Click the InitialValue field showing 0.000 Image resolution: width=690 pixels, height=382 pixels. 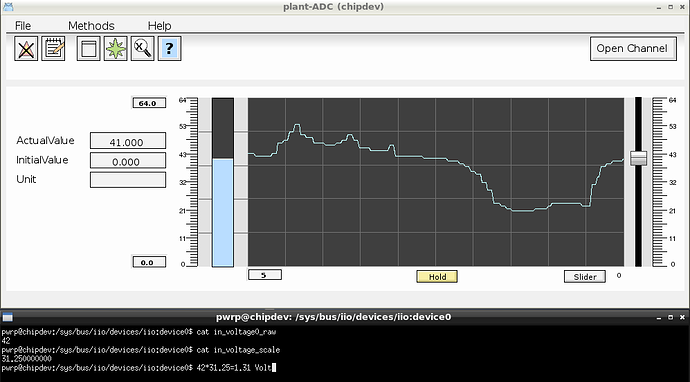[128, 160]
